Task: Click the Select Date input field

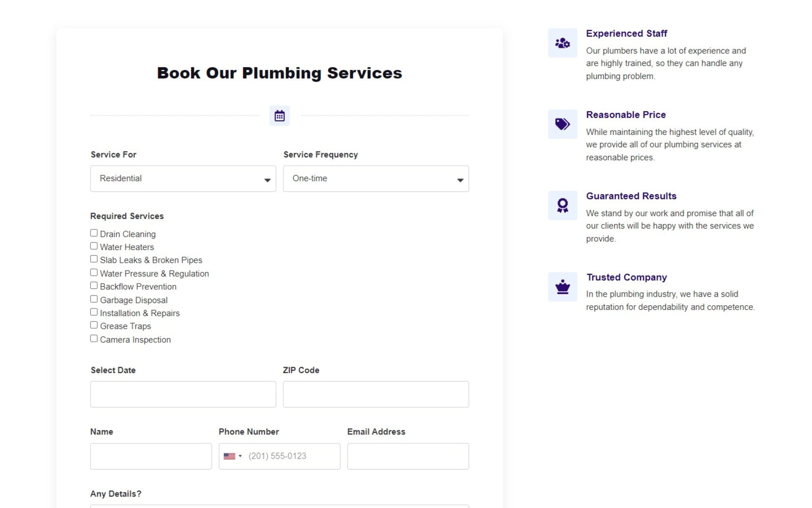Action: pos(183,394)
